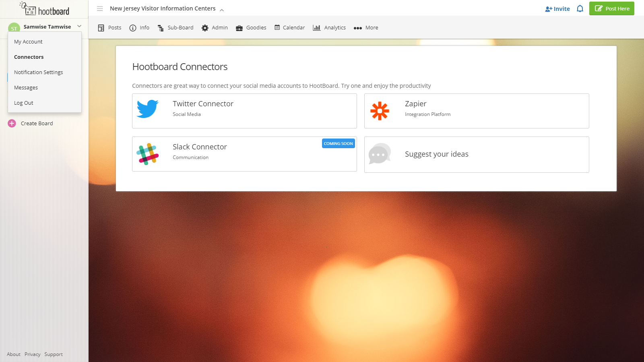Viewport: 644px width, 362px height.
Task: Open My Account from menu
Action: pyautogui.click(x=28, y=41)
